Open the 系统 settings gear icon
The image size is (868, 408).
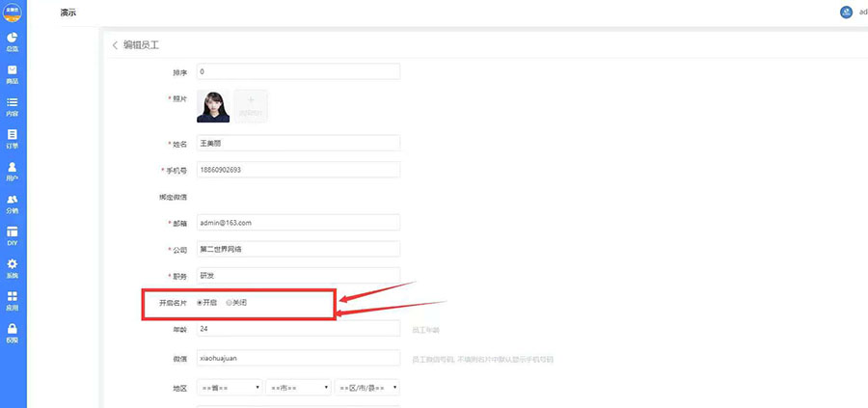(13, 268)
